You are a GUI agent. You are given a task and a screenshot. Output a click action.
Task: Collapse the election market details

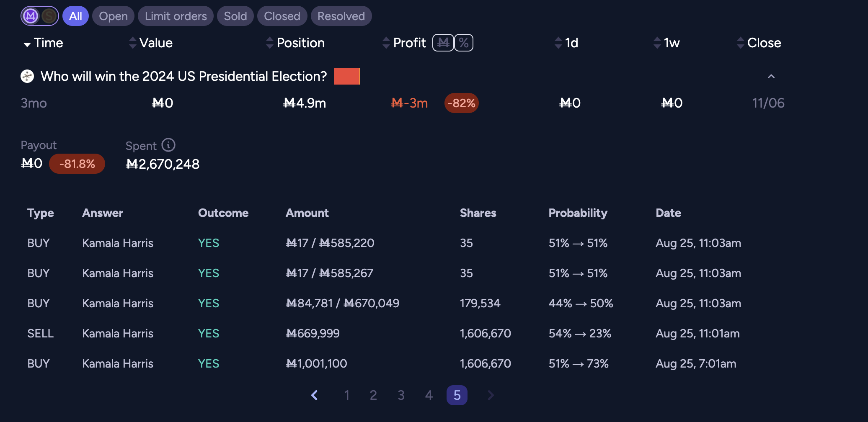[x=771, y=76]
